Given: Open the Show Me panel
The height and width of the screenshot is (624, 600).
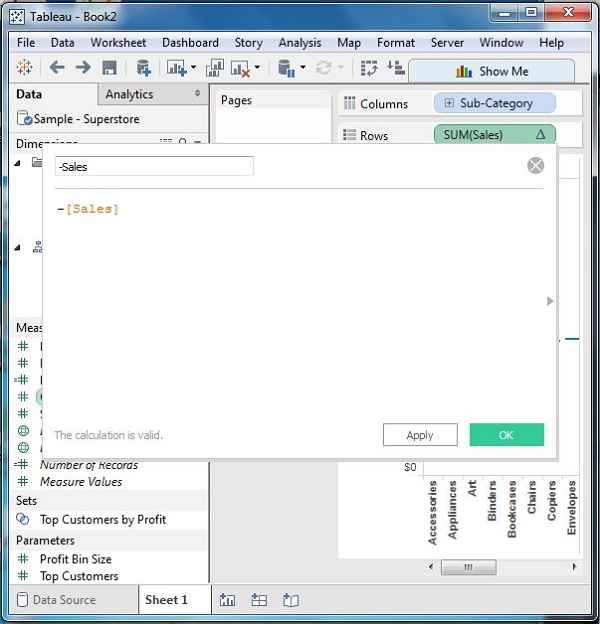Looking at the screenshot, I should pos(492,71).
